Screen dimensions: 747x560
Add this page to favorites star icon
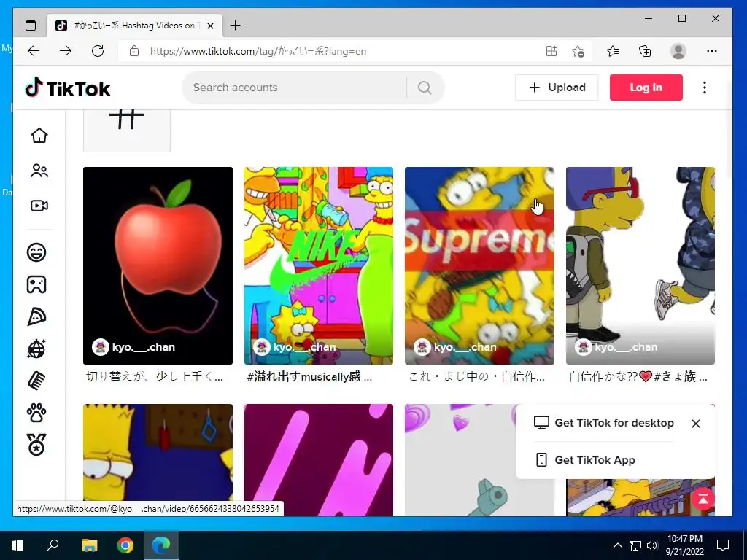pyautogui.click(x=578, y=51)
